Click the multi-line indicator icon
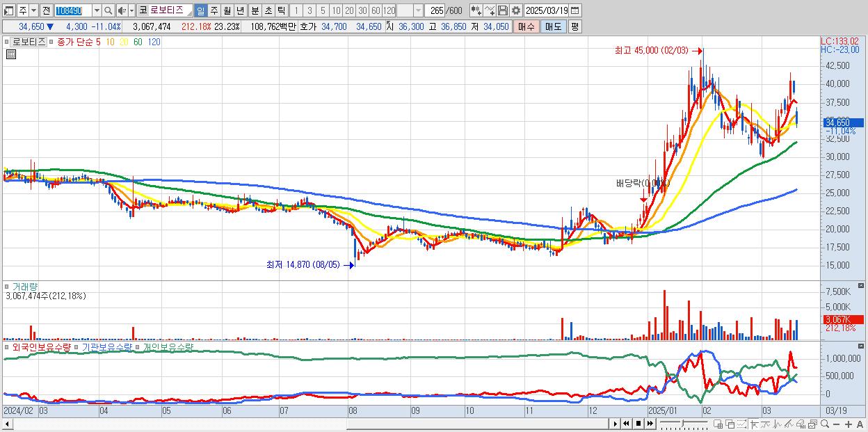Viewport: 868px width, 432px height. click(x=789, y=424)
